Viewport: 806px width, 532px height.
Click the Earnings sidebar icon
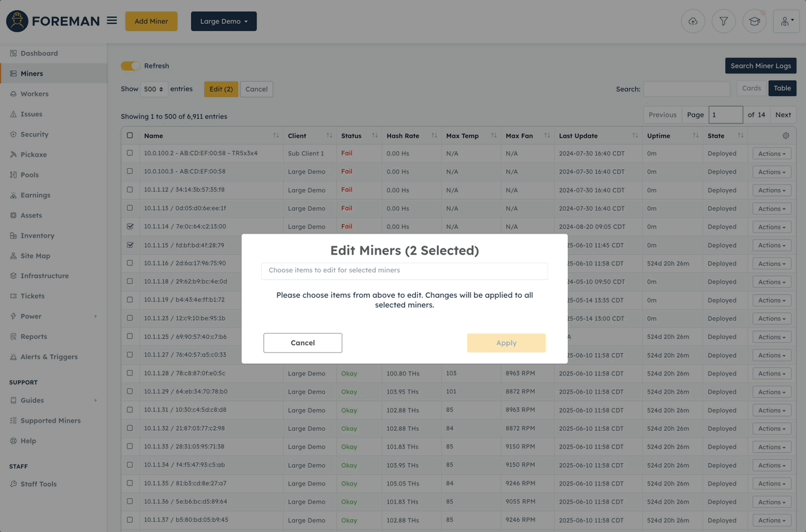tap(14, 195)
